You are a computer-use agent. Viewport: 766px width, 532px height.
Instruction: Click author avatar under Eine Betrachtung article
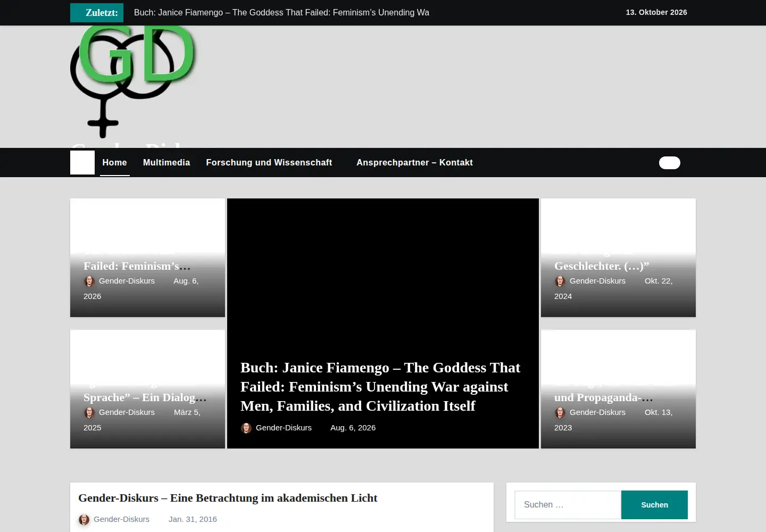pyautogui.click(x=84, y=520)
